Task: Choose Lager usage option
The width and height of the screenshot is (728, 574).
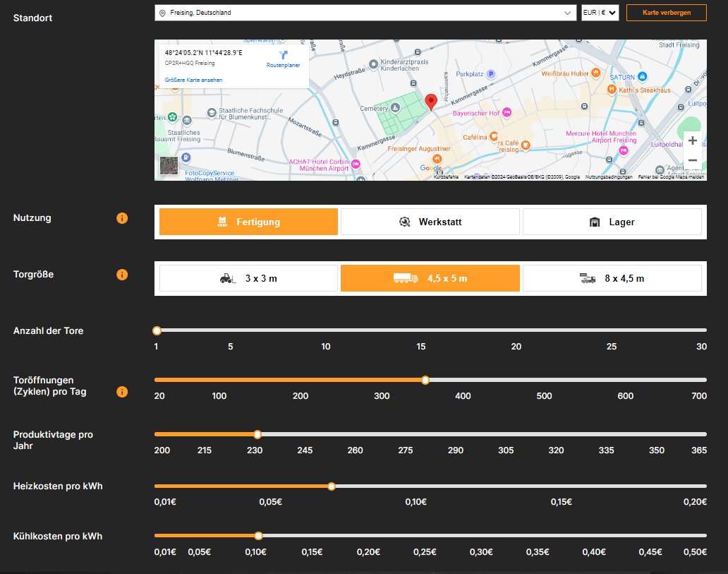Action: [612, 222]
